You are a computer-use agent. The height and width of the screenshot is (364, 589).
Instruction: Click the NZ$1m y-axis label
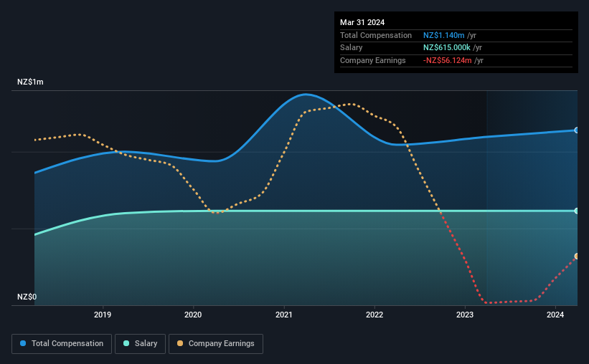[30, 82]
